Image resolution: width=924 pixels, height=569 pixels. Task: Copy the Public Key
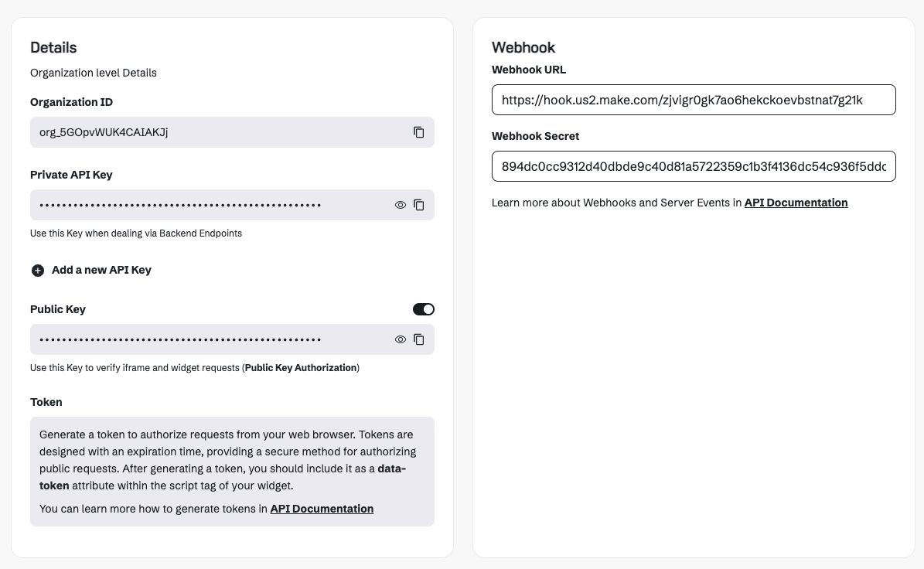point(419,339)
